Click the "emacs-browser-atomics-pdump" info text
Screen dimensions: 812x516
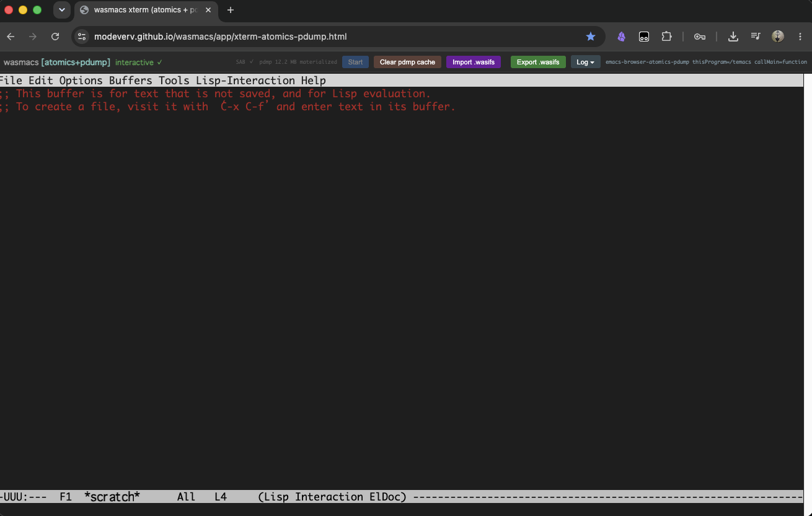647,62
